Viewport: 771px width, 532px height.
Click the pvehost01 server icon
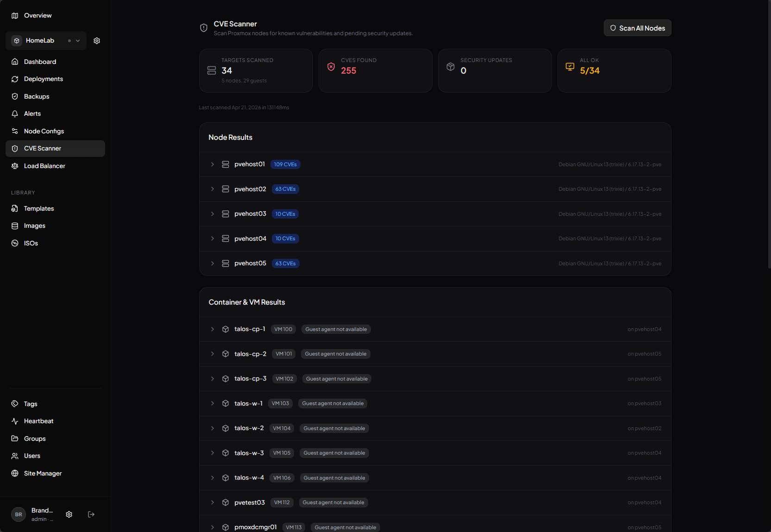click(x=226, y=164)
